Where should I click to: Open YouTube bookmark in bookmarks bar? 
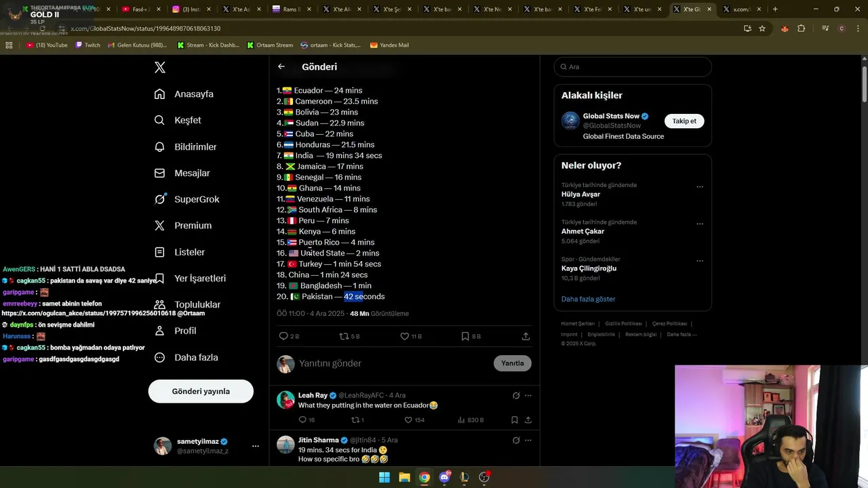47,45
